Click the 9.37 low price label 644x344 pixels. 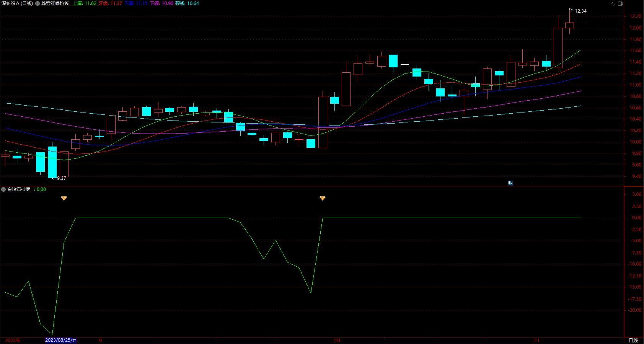click(62, 178)
